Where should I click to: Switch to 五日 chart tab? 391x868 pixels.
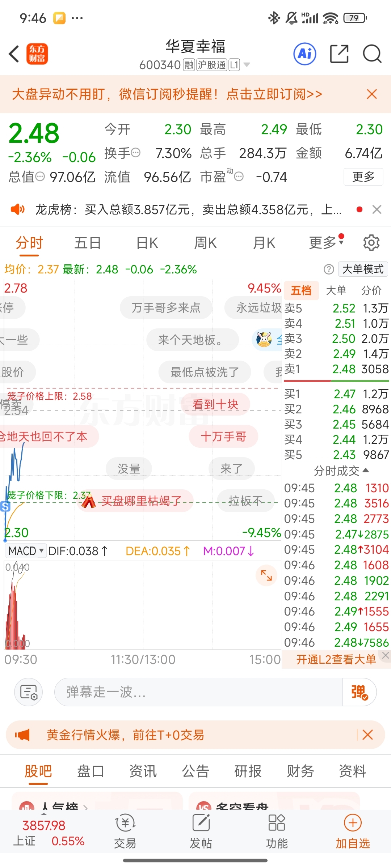point(88,243)
